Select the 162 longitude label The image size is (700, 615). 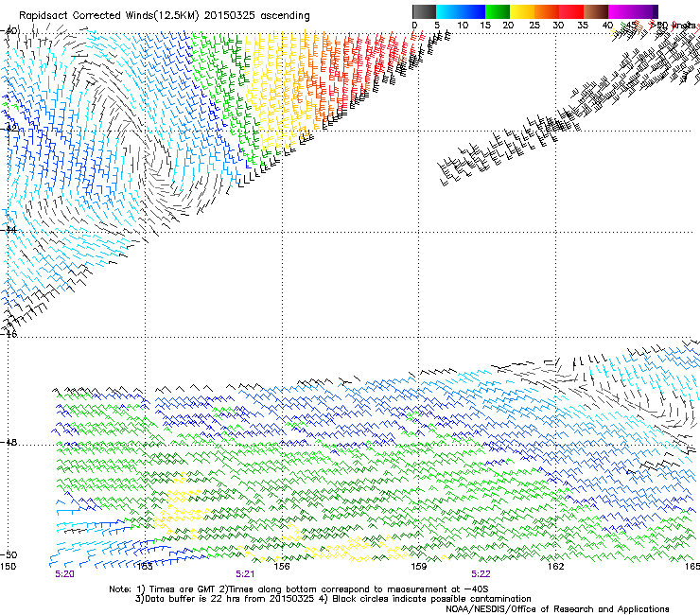(x=556, y=567)
